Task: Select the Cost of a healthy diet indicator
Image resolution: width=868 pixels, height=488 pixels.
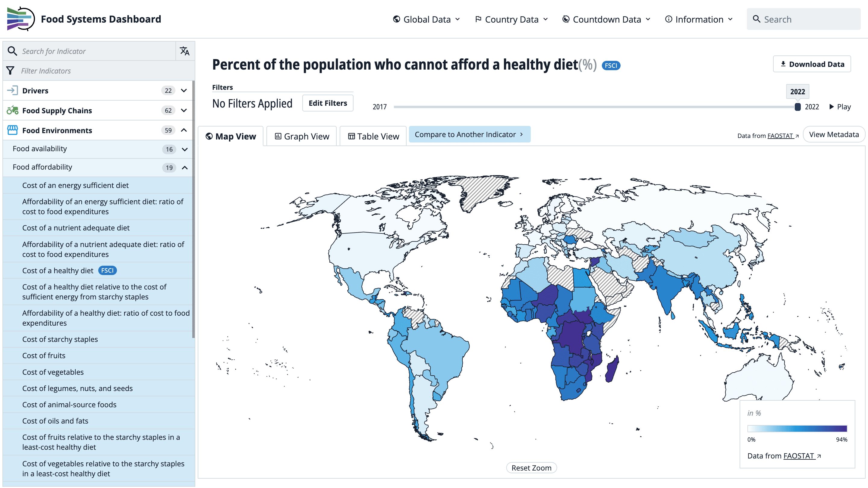Action: click(x=57, y=271)
